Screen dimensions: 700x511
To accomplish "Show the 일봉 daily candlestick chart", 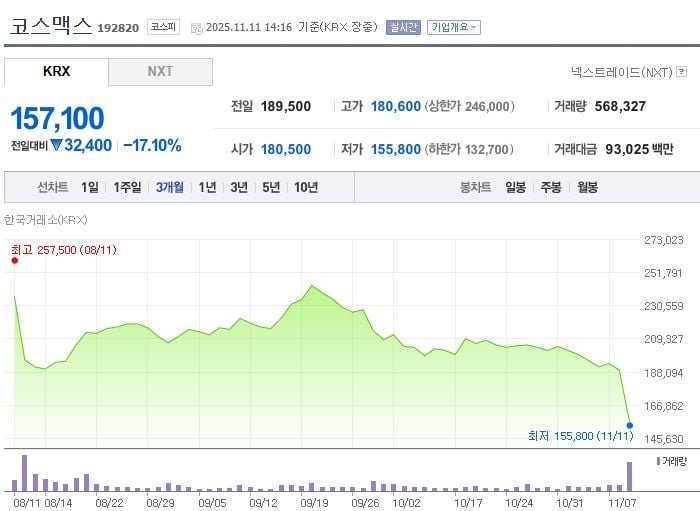I will [x=515, y=187].
